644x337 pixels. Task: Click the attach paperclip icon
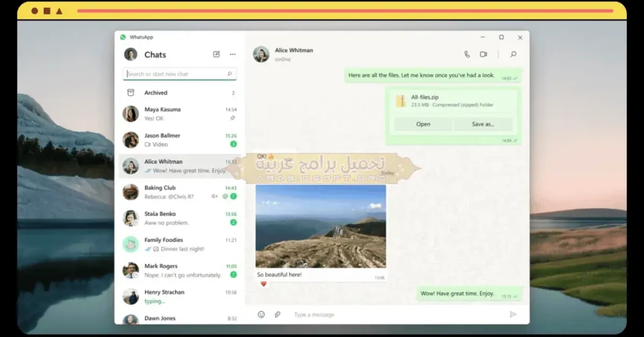click(x=277, y=314)
